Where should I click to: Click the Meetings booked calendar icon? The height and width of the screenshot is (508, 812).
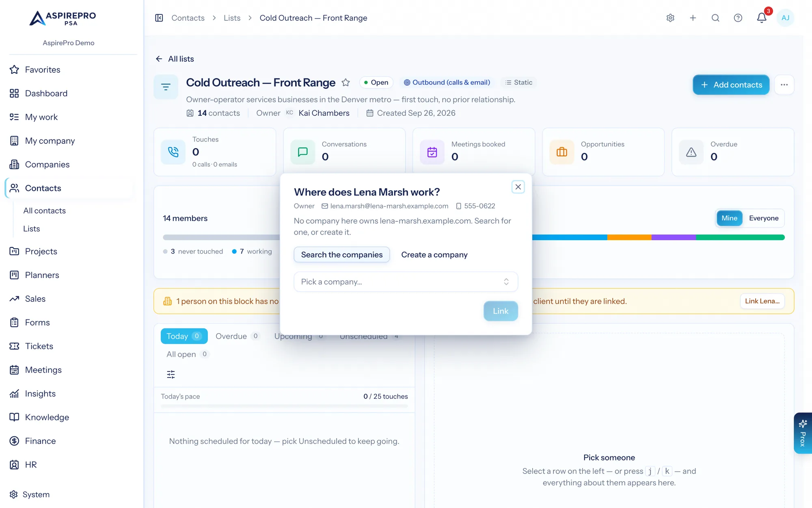432,152
